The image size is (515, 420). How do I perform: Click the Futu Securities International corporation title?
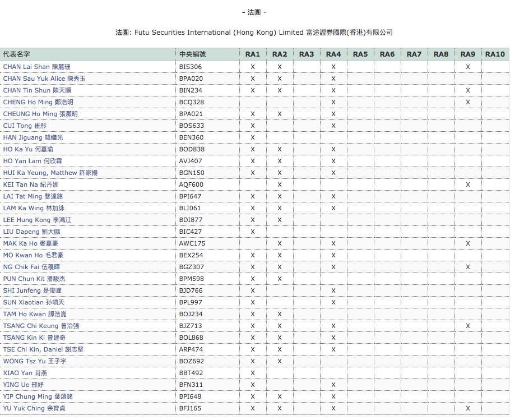pos(254,33)
